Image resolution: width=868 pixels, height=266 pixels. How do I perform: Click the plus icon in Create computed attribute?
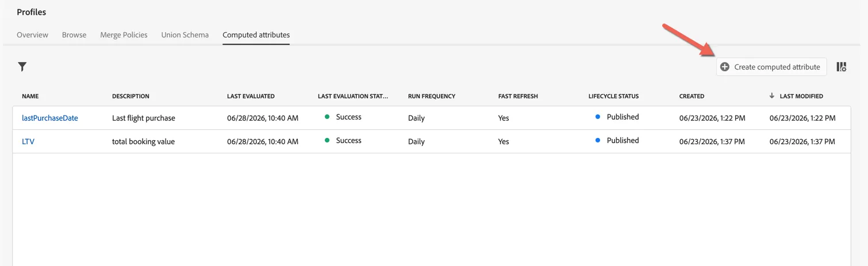(x=725, y=67)
